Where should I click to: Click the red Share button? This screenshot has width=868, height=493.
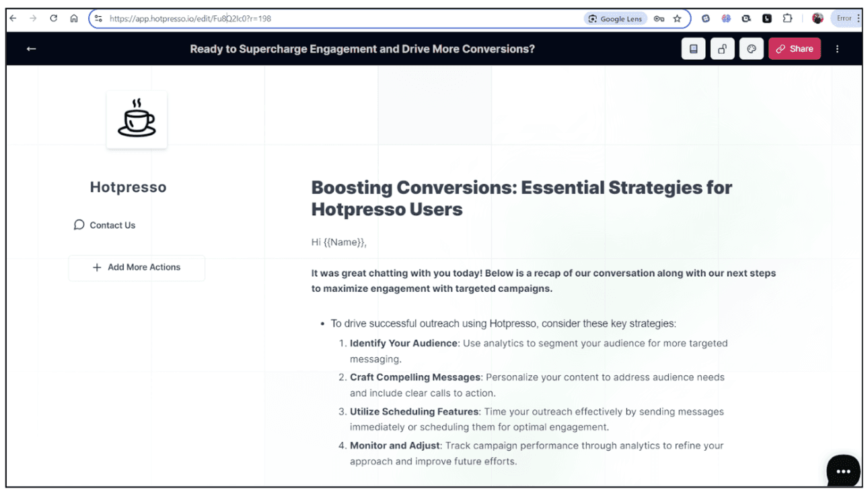pos(795,49)
